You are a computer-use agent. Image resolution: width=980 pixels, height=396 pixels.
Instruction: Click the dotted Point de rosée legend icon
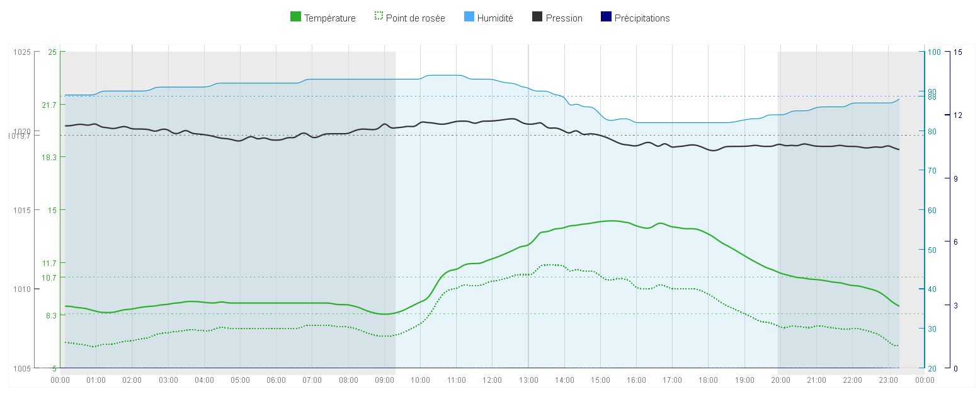pos(378,18)
